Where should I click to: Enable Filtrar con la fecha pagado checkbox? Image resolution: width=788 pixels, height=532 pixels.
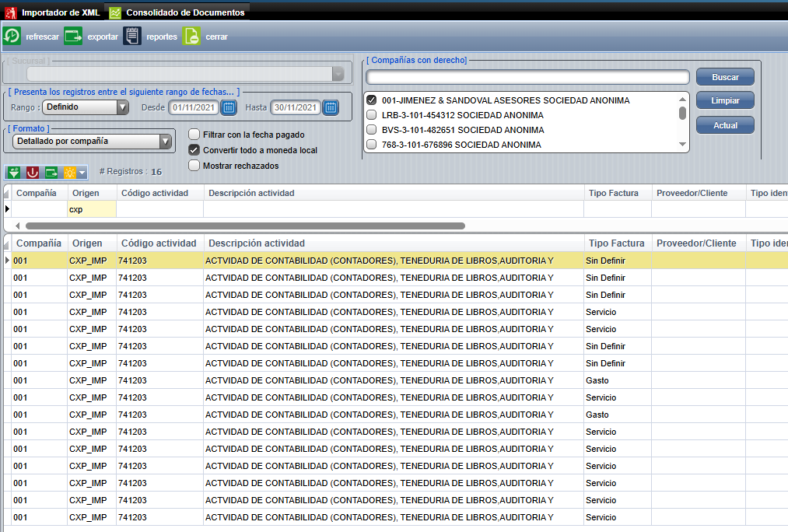194,135
